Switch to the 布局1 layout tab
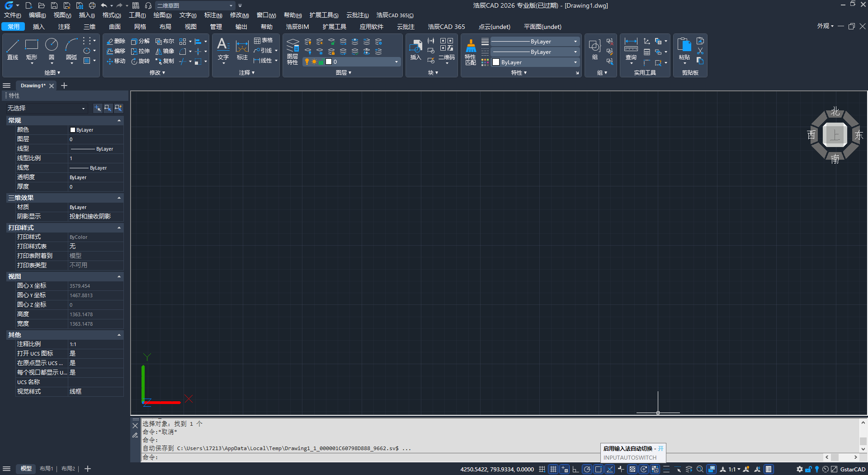 (x=46, y=469)
